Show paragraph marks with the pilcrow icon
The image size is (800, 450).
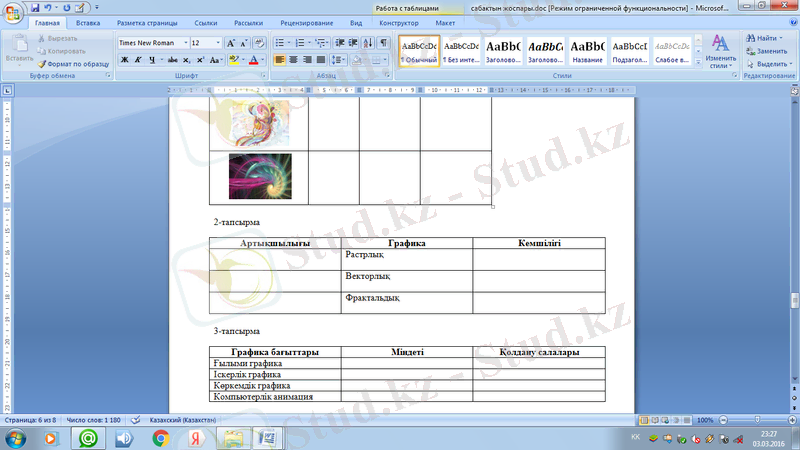click(384, 43)
